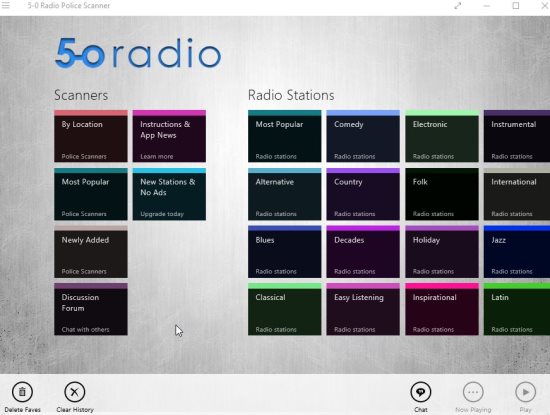
Task: Select the Latin radio stations tile
Action: point(517,309)
